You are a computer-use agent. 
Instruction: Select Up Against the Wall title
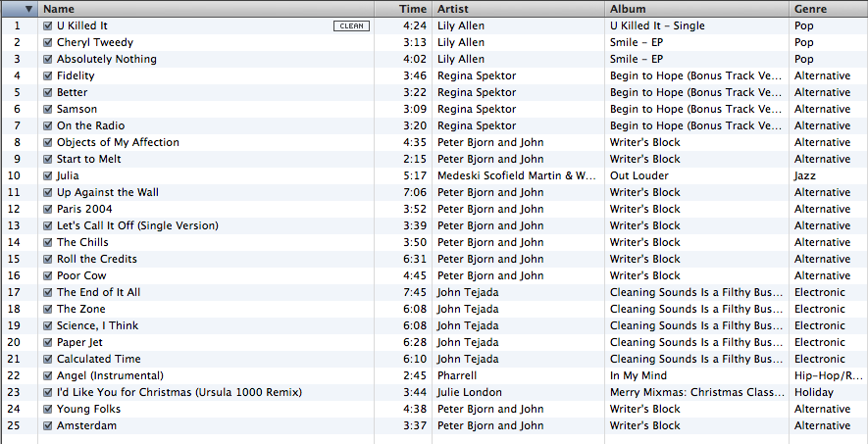[108, 192]
